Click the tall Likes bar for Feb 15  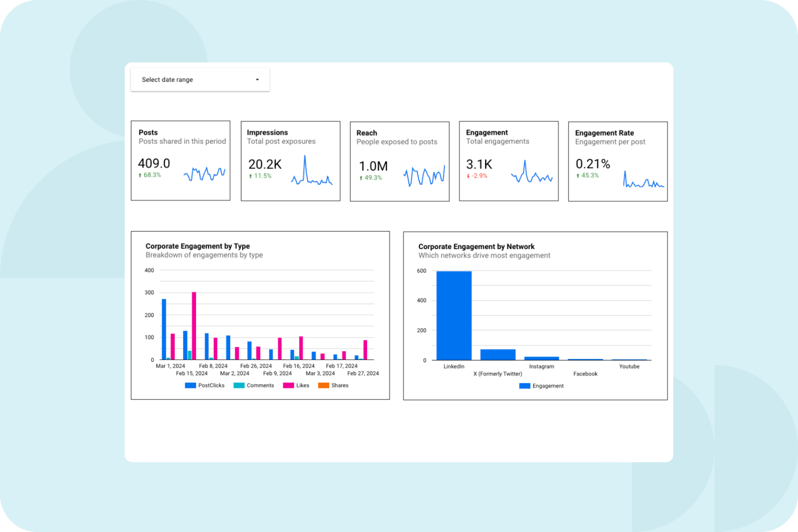point(194,326)
